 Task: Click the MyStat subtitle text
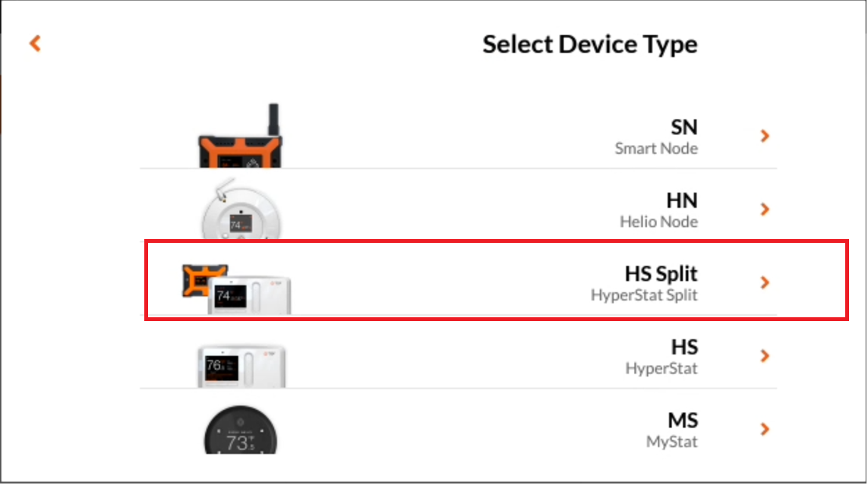pos(671,442)
